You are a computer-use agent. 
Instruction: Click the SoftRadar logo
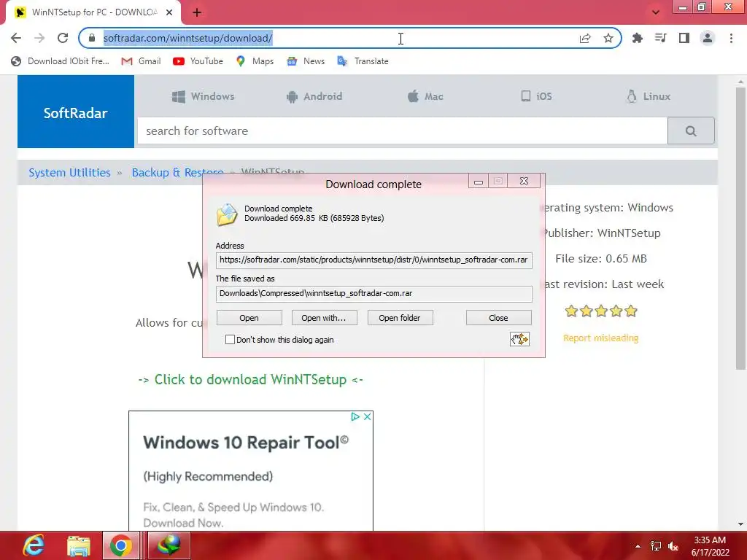coord(76,113)
